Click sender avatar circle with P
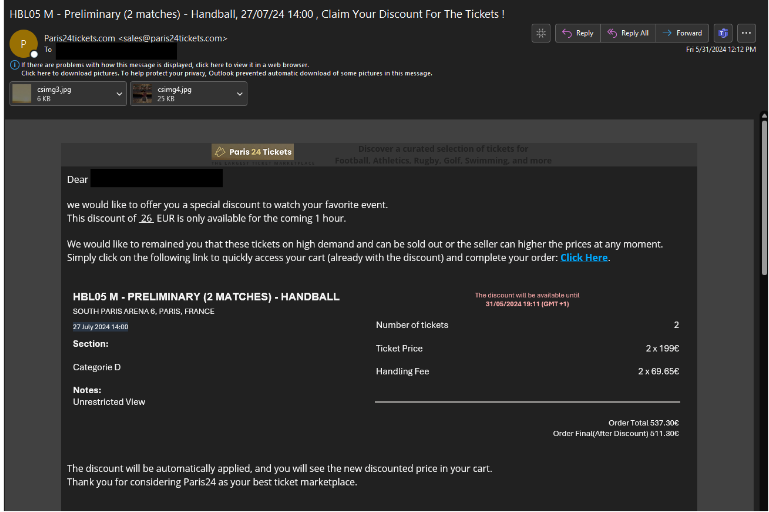This screenshot has height=512, width=769. pos(23,44)
